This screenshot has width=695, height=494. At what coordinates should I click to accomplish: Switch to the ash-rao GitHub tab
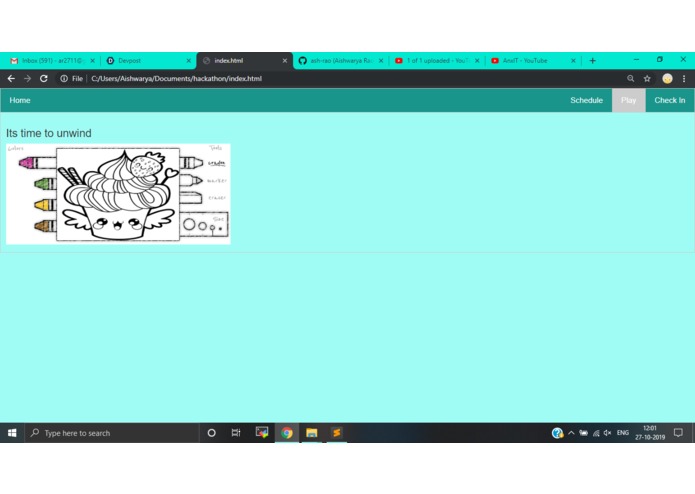click(x=341, y=61)
